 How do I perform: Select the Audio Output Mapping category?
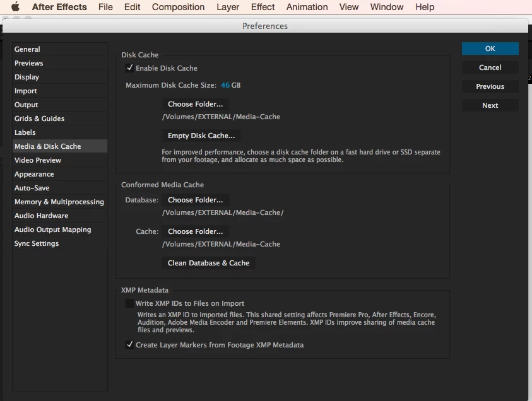pyautogui.click(x=60, y=230)
